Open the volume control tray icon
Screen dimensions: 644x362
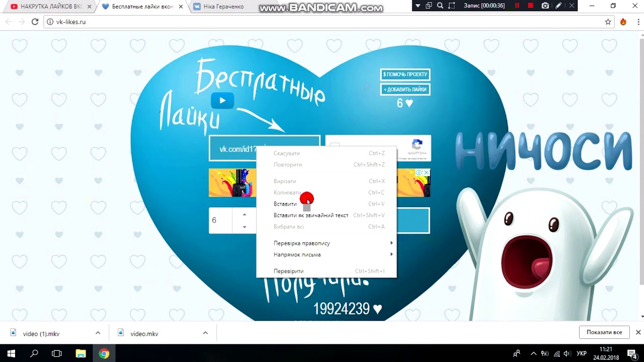pos(568,353)
